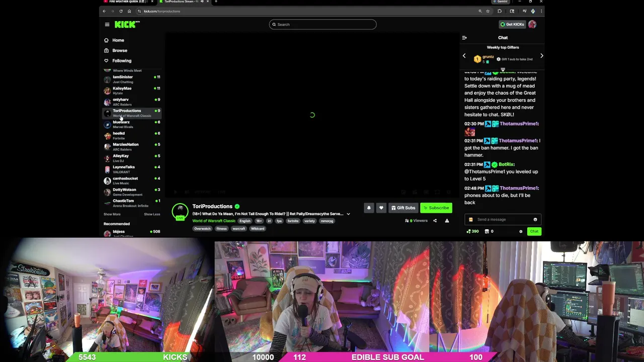Open the IamSinister channel

click(x=132, y=79)
